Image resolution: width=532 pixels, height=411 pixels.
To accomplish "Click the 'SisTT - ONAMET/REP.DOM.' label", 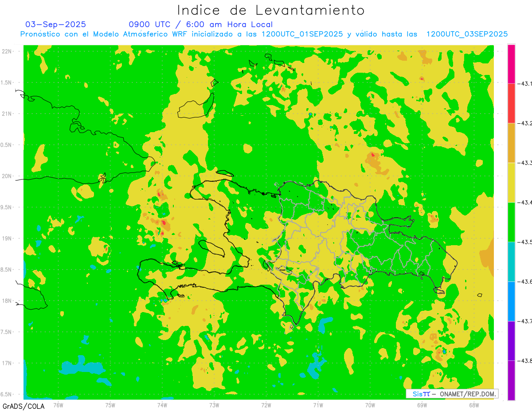I will pos(452,394).
